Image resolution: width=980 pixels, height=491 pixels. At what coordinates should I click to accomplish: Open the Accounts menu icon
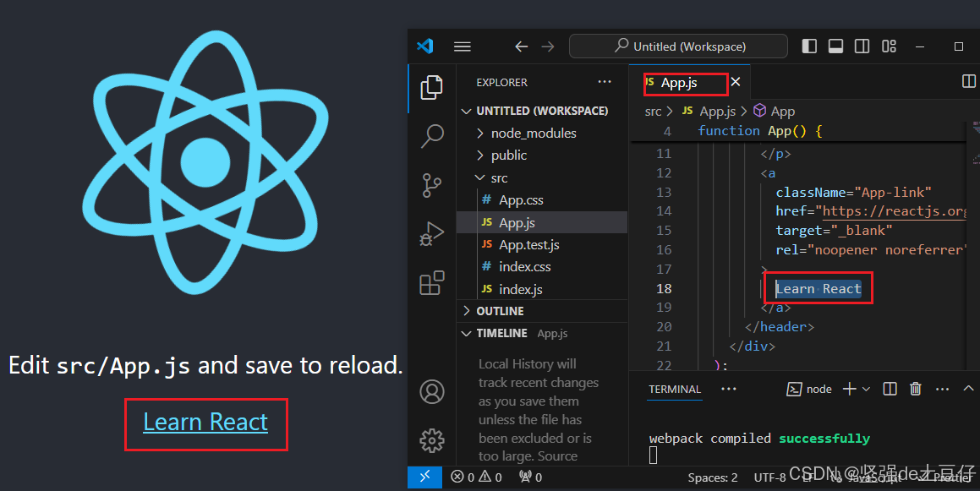432,391
